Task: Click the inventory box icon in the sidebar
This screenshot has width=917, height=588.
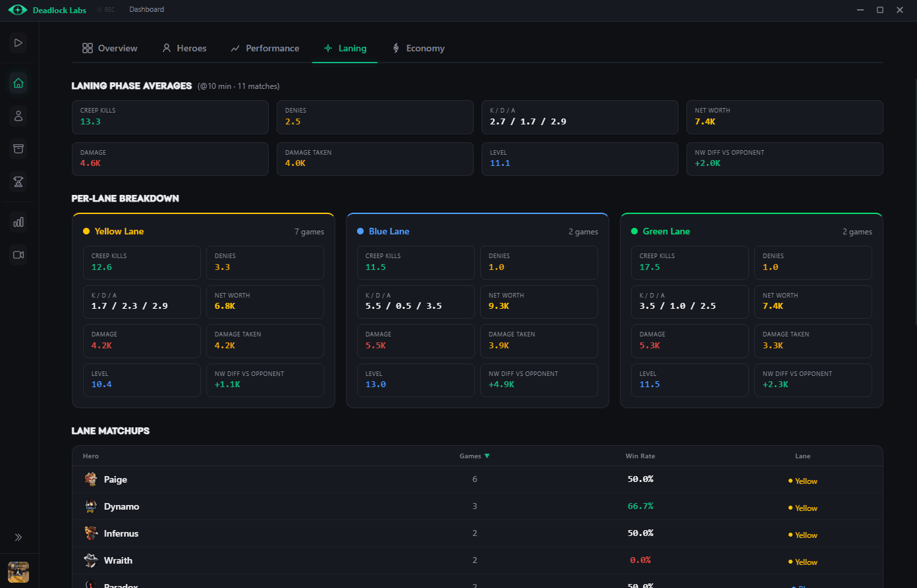Action: click(x=18, y=149)
